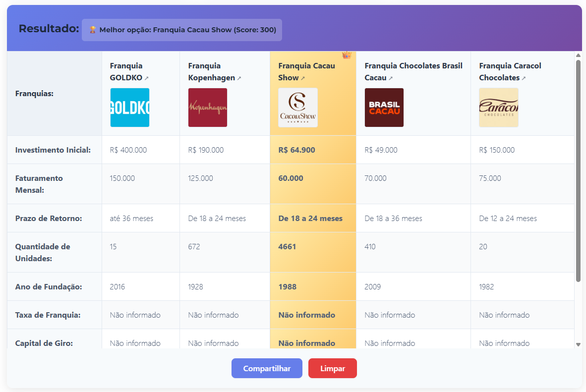Open the Franquia GOLDKO link
The image size is (586, 392).
pos(126,72)
